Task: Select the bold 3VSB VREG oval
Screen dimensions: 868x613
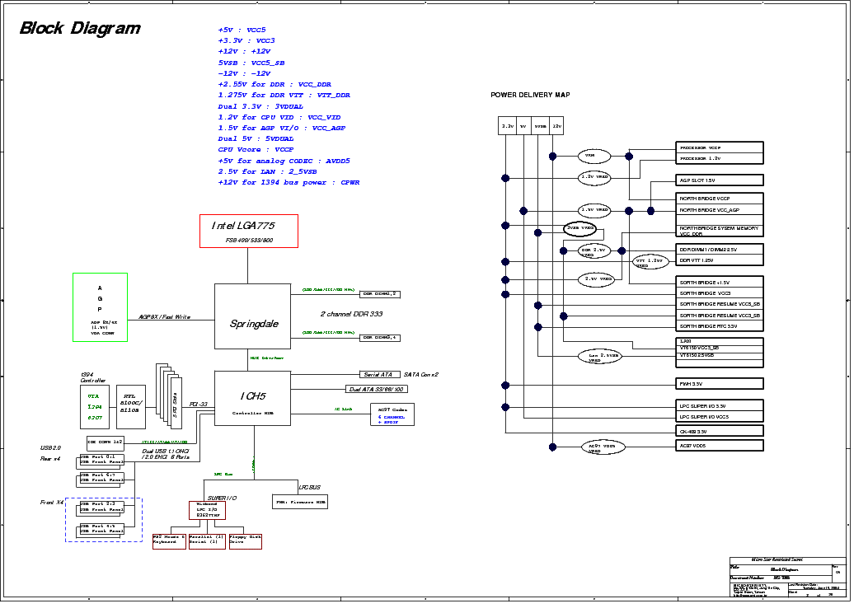Action: (x=579, y=228)
